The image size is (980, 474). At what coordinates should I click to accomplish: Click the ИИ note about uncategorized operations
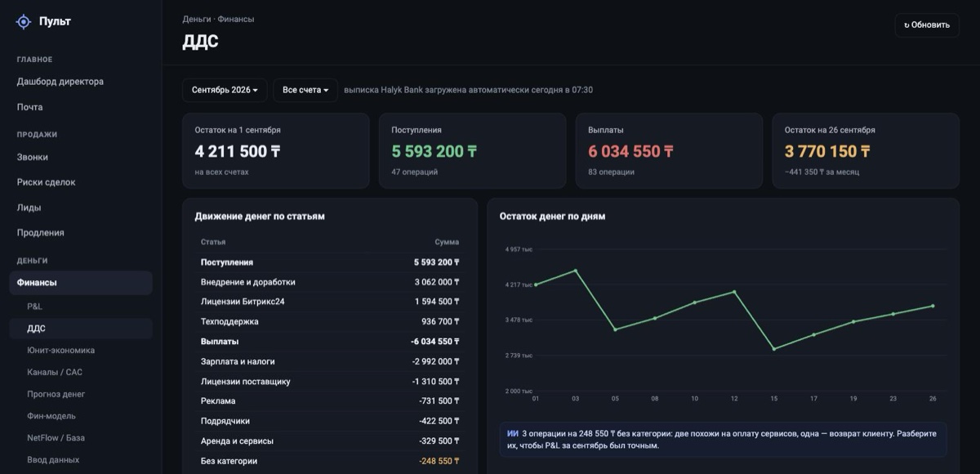pos(723,440)
